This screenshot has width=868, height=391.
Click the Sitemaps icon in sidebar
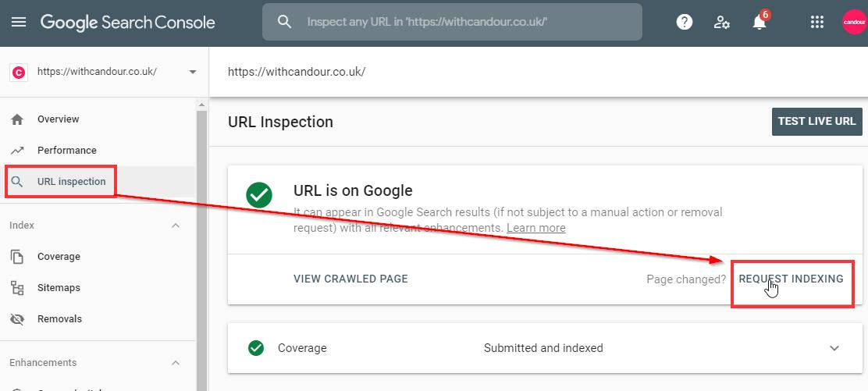tap(17, 288)
